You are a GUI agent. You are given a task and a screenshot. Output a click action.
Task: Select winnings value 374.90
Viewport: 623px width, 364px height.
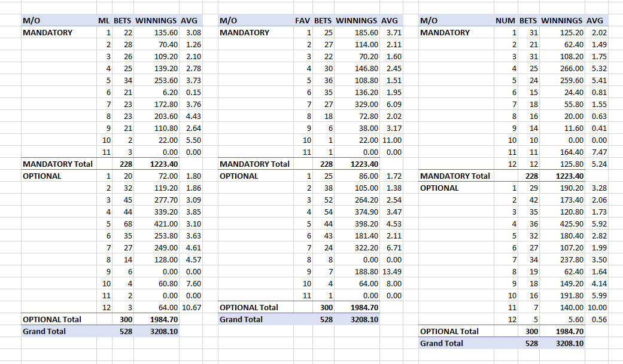tap(366, 212)
